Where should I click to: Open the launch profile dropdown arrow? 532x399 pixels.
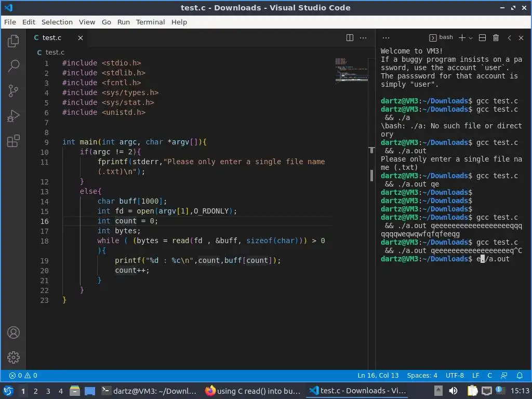(x=471, y=38)
